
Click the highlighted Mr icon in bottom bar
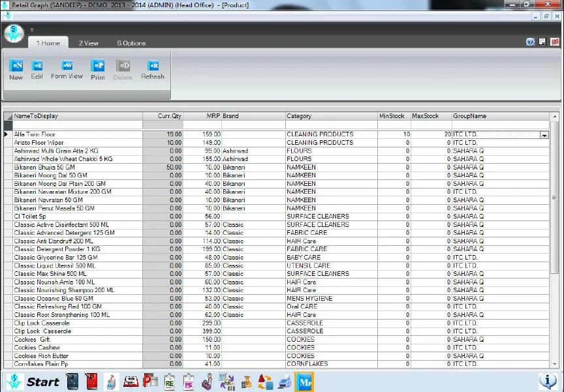tap(304, 382)
